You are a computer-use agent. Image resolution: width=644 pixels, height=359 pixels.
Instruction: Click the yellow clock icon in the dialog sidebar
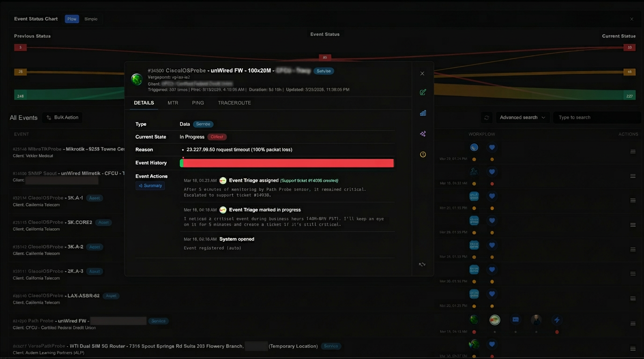423,155
